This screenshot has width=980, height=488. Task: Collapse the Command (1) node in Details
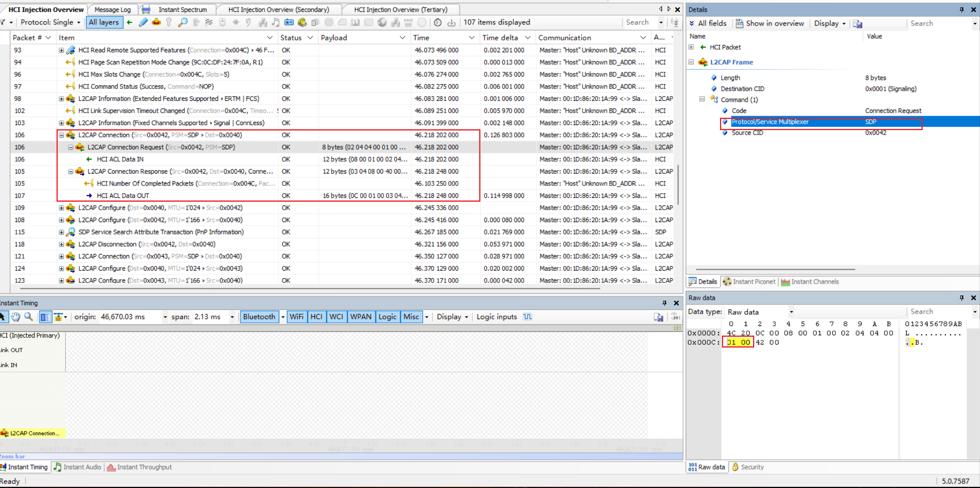[x=702, y=99]
